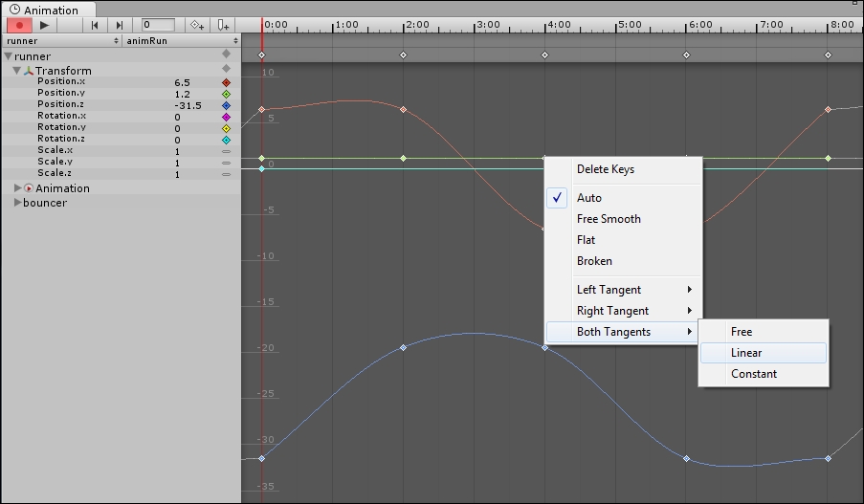The width and height of the screenshot is (864, 504).
Task: Toggle the Auto tangent mode
Action: click(623, 198)
